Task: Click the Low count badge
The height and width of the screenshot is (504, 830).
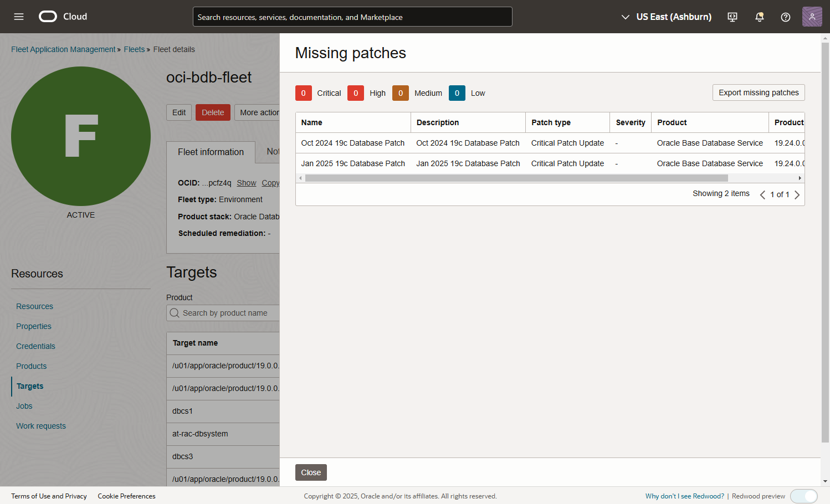Action: [x=457, y=93]
